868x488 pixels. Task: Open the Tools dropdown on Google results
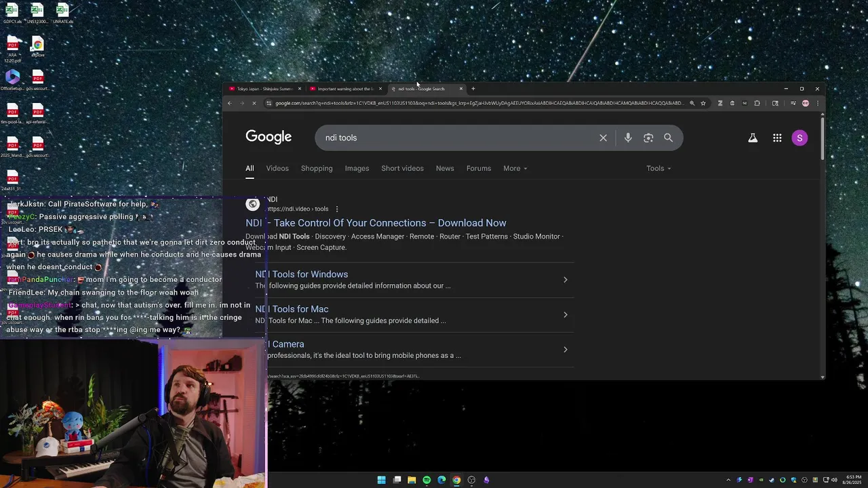click(x=658, y=168)
